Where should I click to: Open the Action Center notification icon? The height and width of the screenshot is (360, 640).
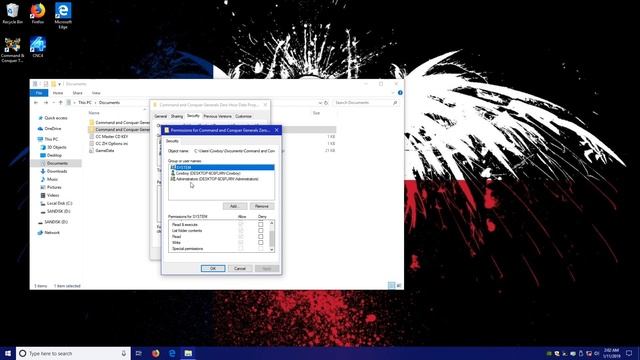pos(629,353)
